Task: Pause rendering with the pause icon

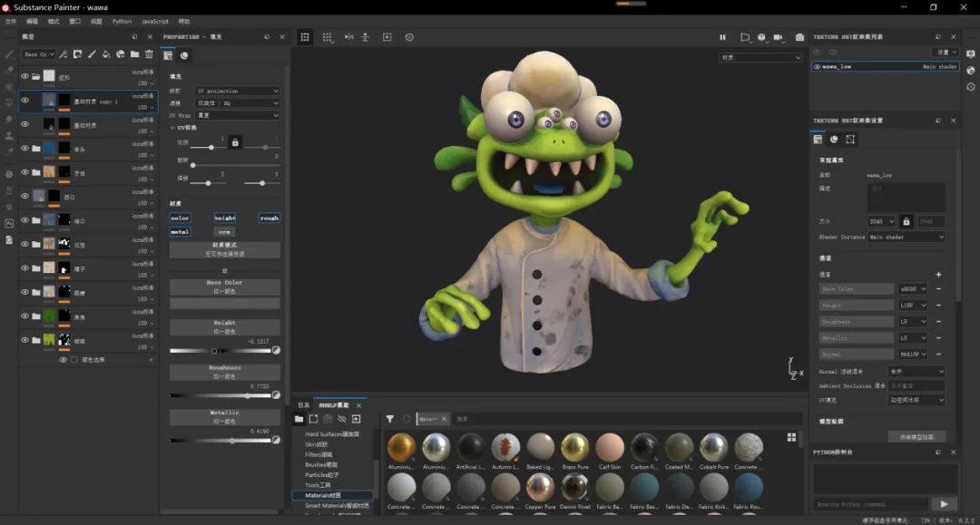Action: [722, 37]
